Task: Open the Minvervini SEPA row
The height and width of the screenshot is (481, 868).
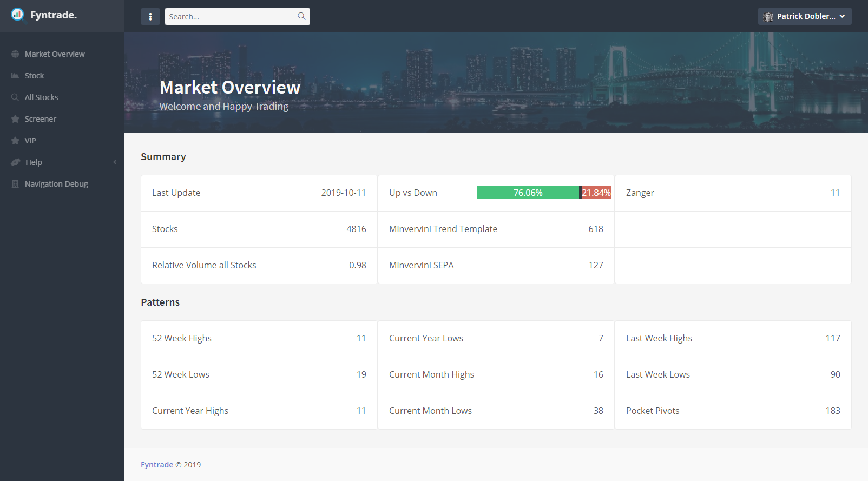Action: click(496, 266)
